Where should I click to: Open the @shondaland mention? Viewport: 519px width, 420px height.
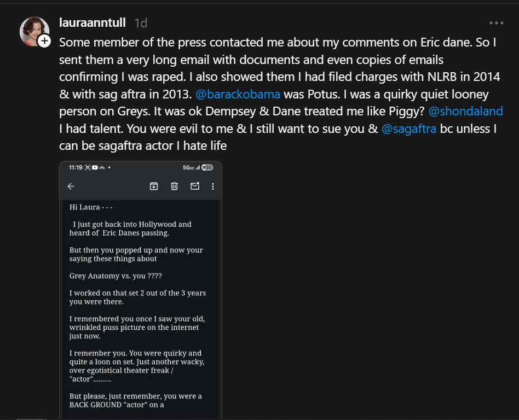coord(466,112)
